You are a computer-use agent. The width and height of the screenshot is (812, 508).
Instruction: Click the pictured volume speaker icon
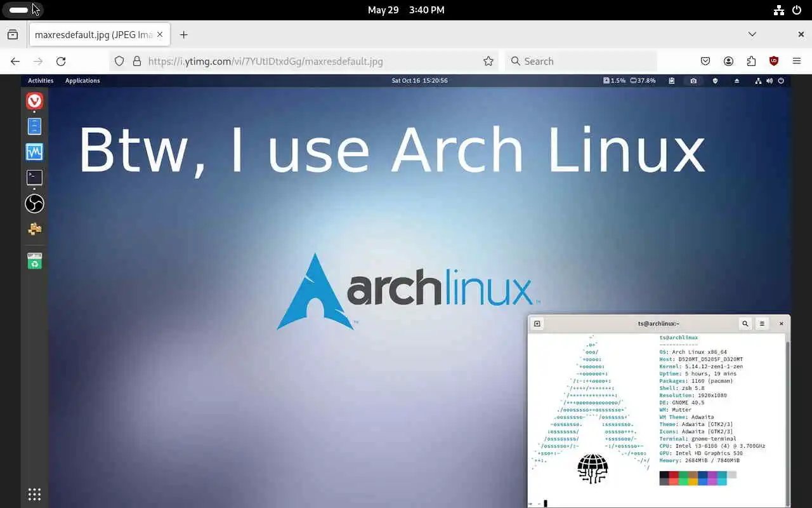(x=769, y=81)
